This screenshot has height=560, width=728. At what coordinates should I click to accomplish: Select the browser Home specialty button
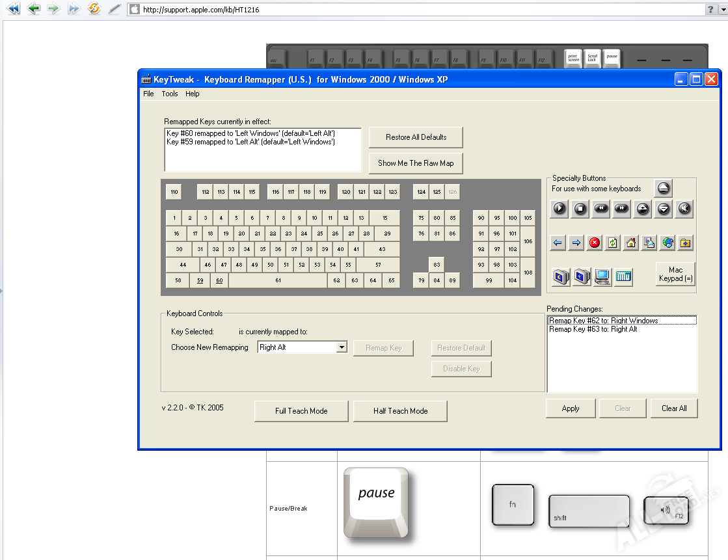click(630, 243)
